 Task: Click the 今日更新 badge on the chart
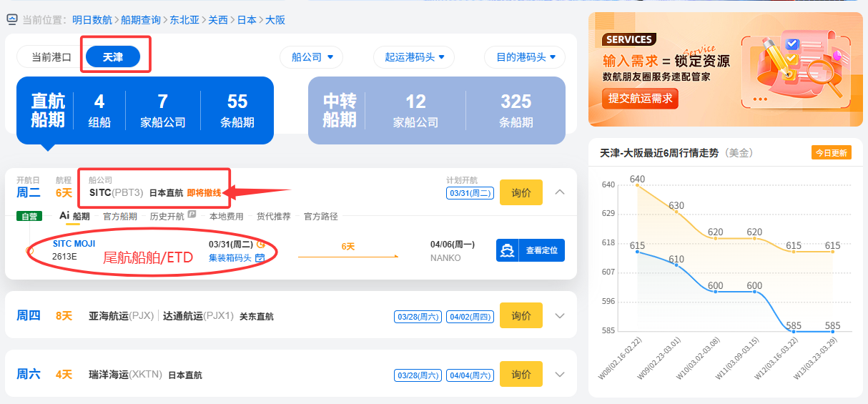[831, 152]
